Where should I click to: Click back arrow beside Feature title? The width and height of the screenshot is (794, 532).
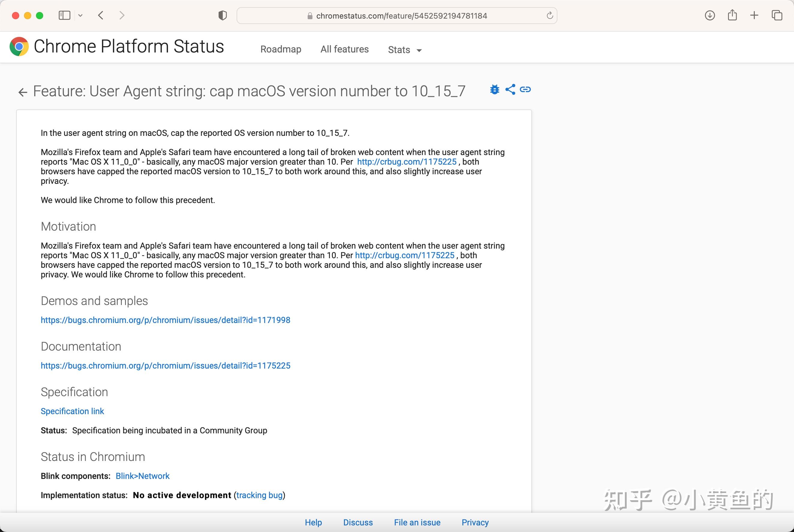coord(23,92)
